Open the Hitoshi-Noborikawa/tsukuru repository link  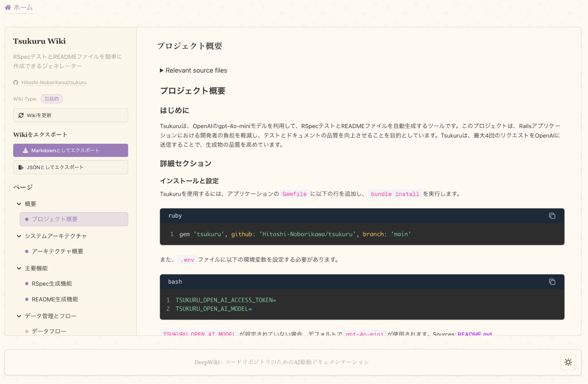54,82
